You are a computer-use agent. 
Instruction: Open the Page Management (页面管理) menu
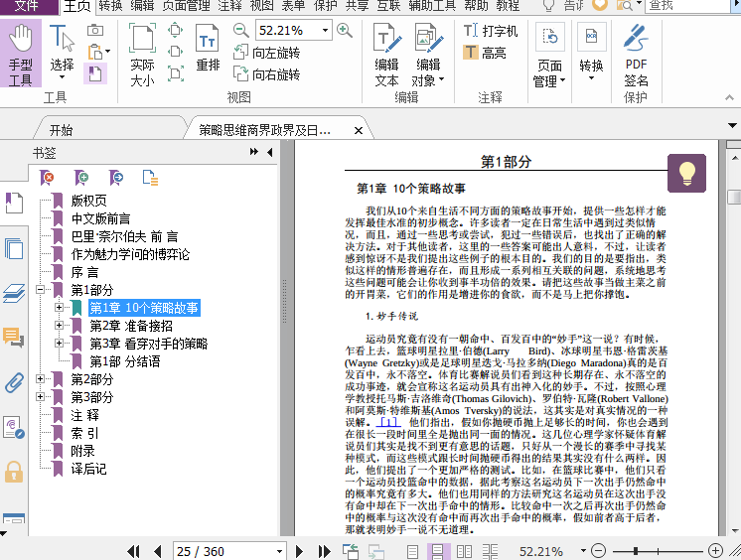tap(549, 56)
